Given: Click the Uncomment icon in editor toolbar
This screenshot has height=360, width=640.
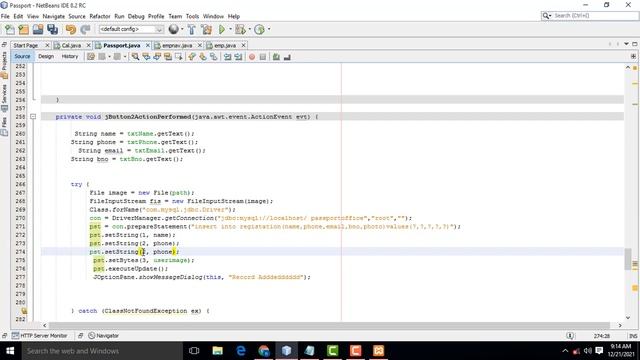Looking at the screenshot, I should click(x=287, y=57).
